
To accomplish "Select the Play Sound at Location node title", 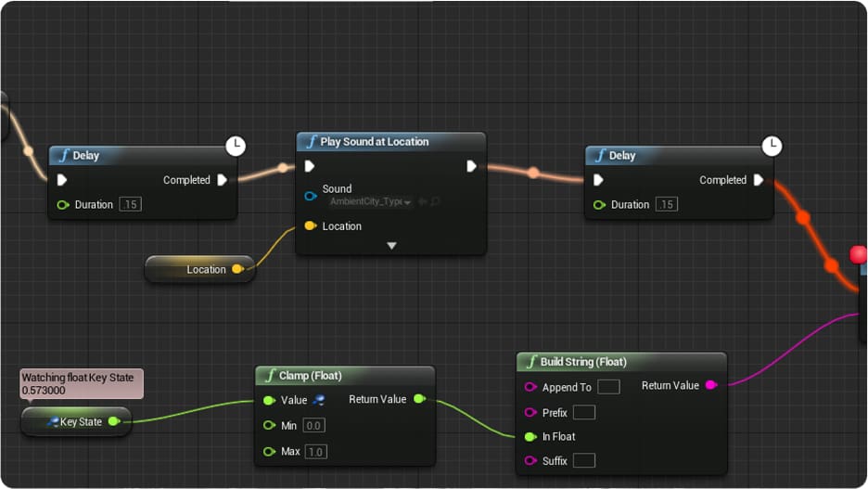I will [x=374, y=142].
